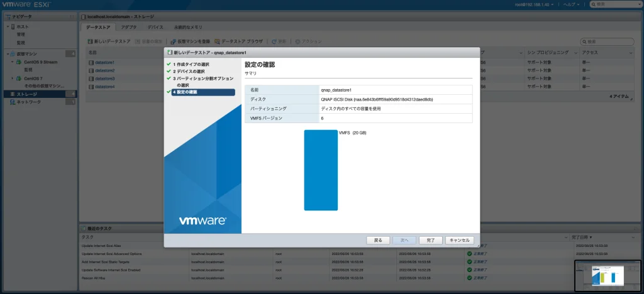Switch to the デバイス tab
Screen dimensions: 644x294
point(155,27)
